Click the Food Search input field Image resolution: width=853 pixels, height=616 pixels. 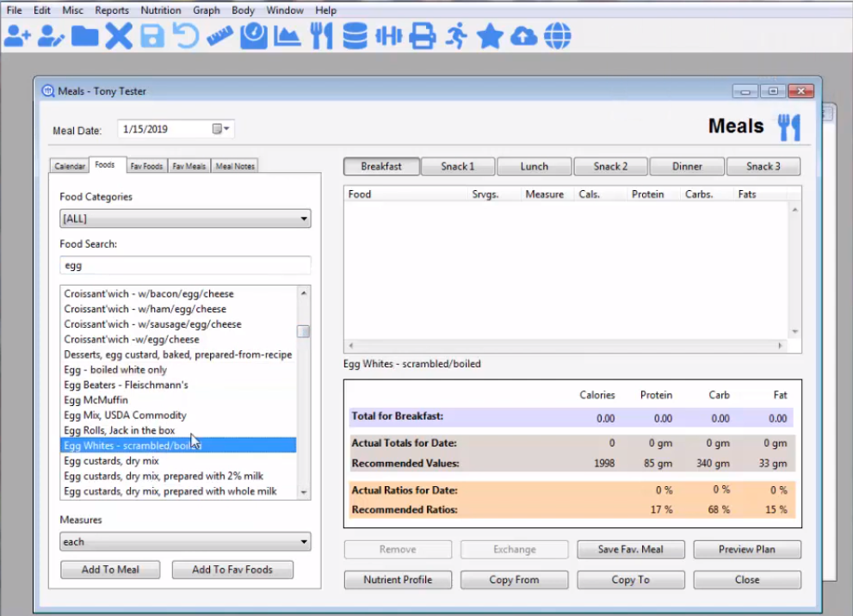(185, 265)
